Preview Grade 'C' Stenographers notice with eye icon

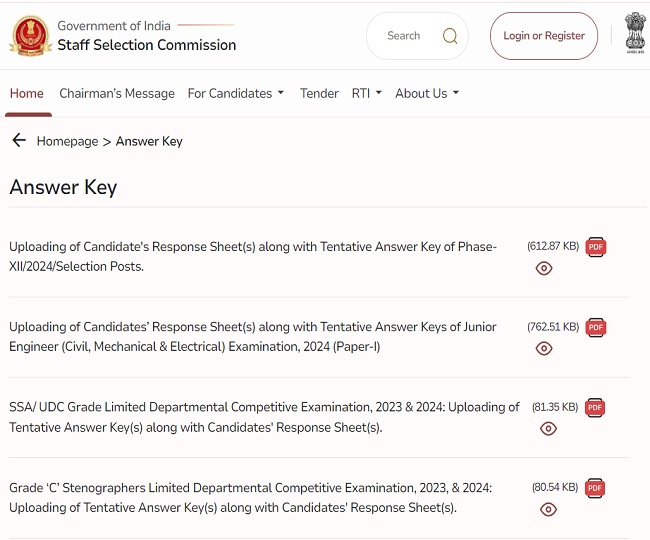(548, 509)
